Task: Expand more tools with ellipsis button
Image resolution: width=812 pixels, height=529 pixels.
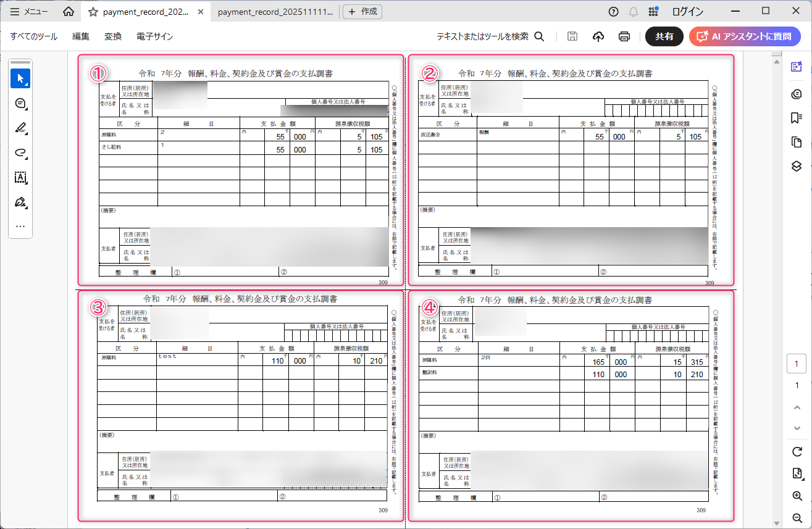Action: (20, 227)
